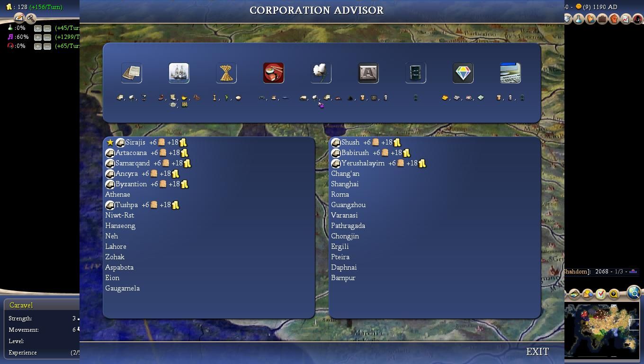The height and width of the screenshot is (364, 644).
Task: Select the city Aspabota
Action: pyautogui.click(x=119, y=267)
